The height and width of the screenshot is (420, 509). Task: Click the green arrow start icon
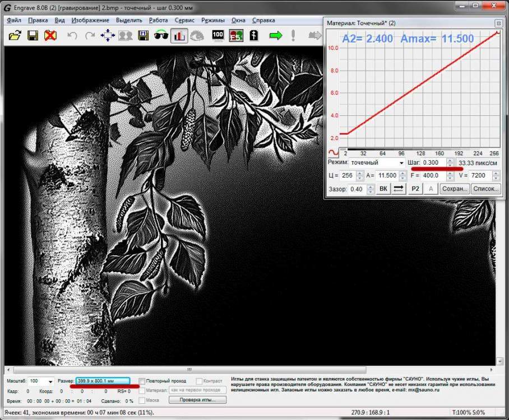(275, 35)
